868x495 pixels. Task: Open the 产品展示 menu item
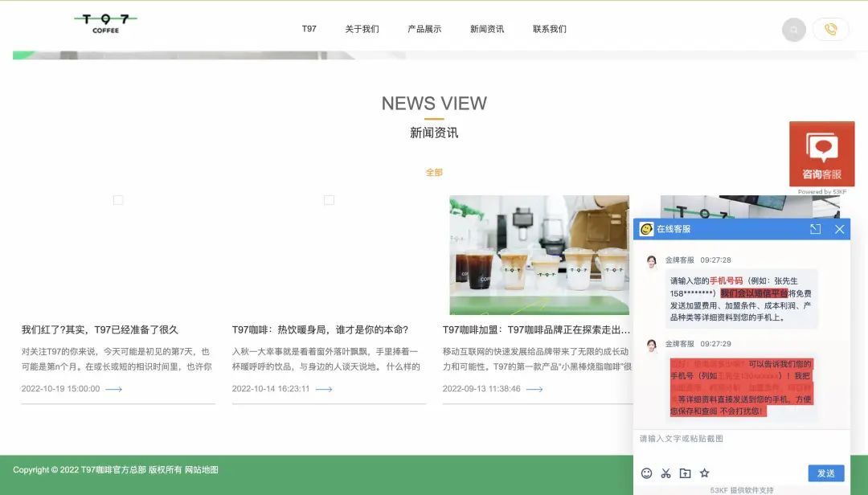pos(424,29)
